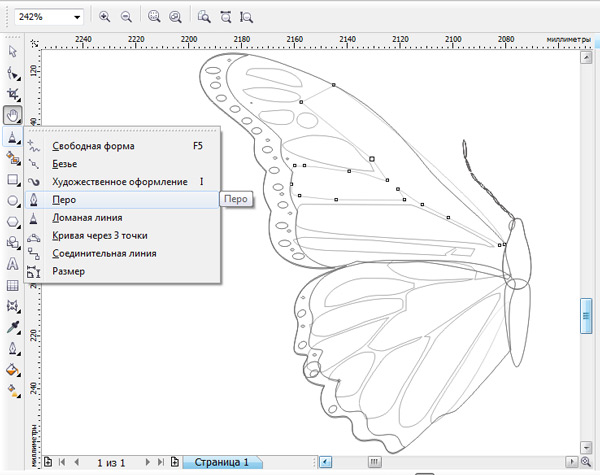
Task: Open the Outline pen tool
Action: (x=13, y=349)
